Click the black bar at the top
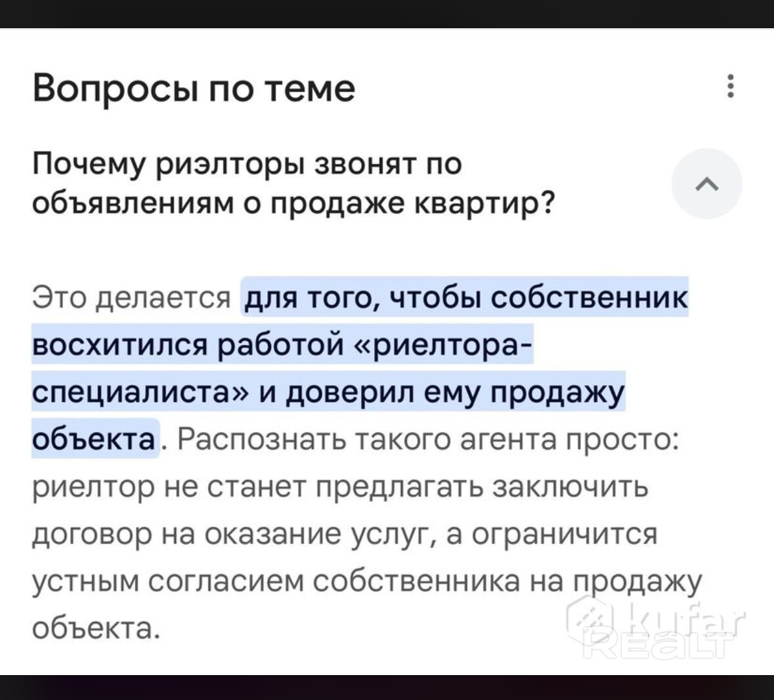The width and height of the screenshot is (774, 700). tap(387, 13)
